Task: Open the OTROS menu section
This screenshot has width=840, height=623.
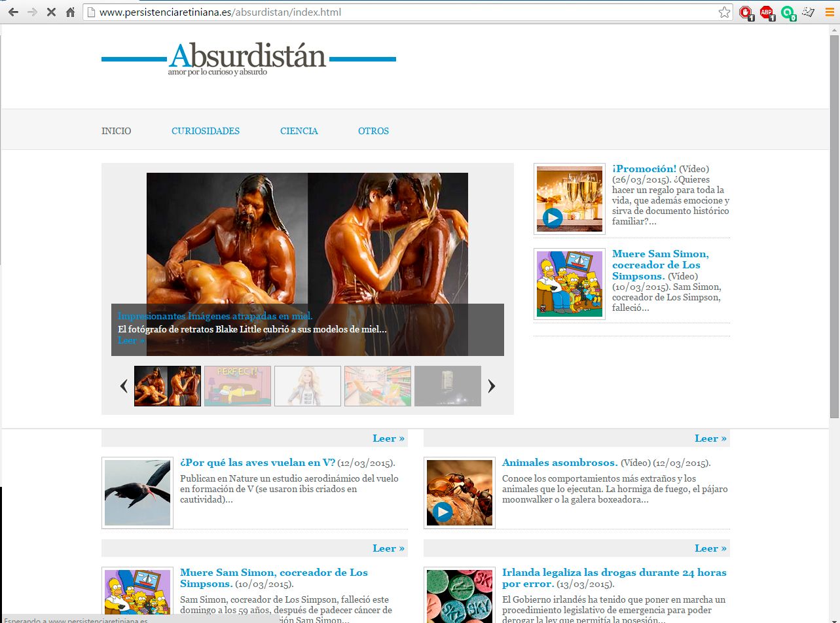Action: point(373,131)
